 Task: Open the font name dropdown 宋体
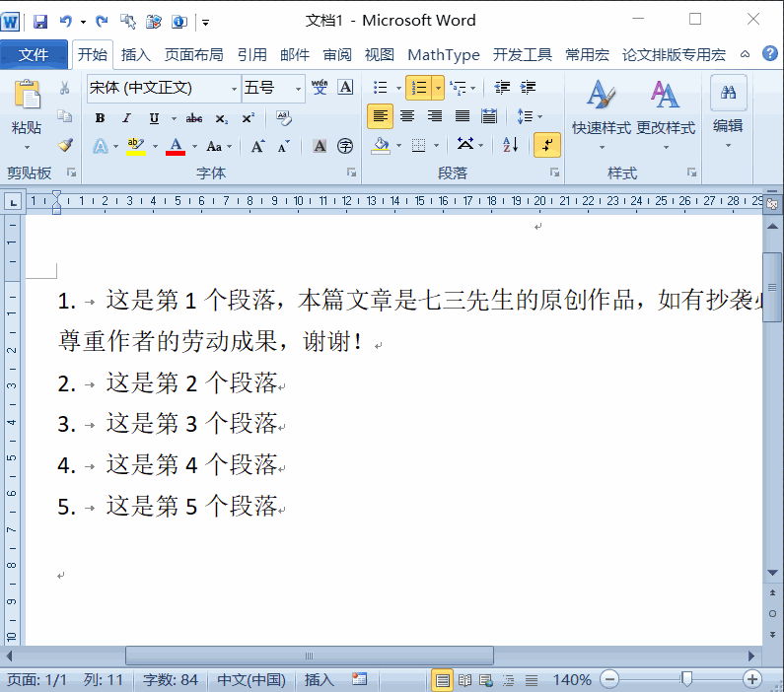tap(163, 88)
